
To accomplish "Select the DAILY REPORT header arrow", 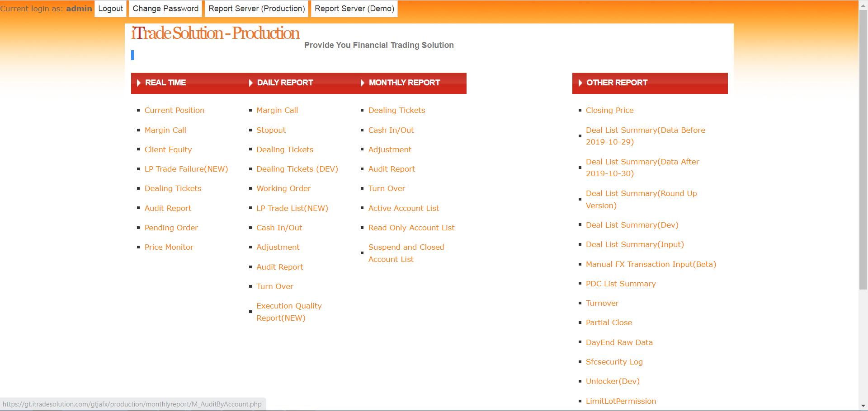I will click(250, 83).
